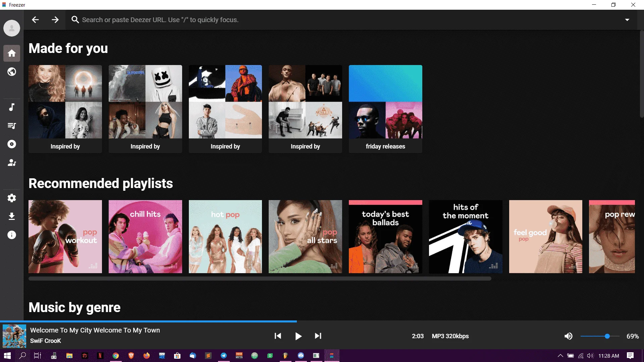Viewport: 644px width, 362px height.
Task: Open the Playlists sidebar icon
Action: (12, 126)
